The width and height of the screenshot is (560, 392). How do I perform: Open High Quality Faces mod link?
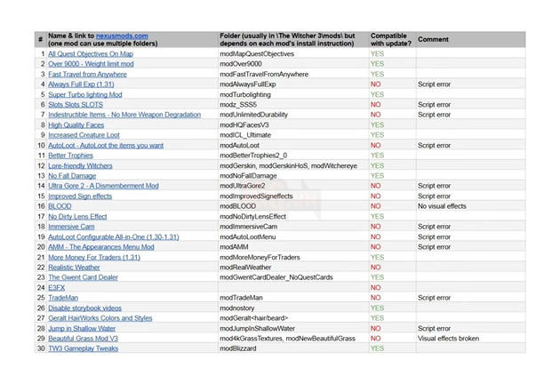[76, 125]
